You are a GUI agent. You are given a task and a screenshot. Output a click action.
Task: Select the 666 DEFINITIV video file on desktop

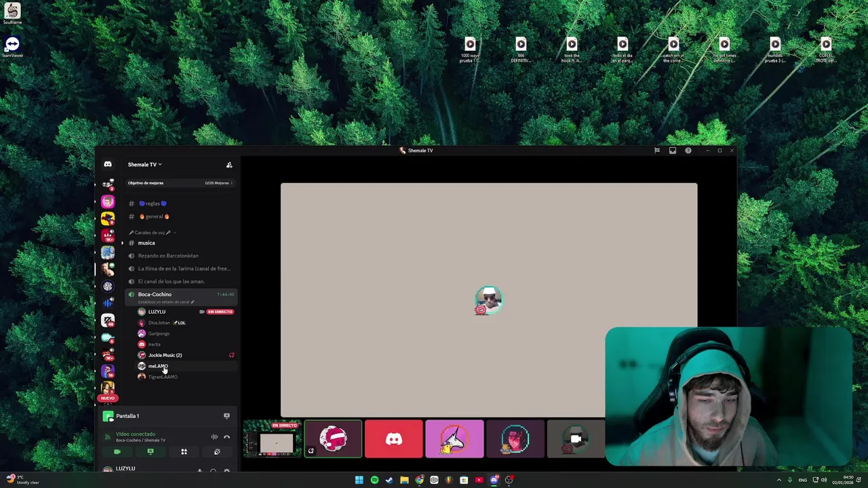pyautogui.click(x=521, y=49)
